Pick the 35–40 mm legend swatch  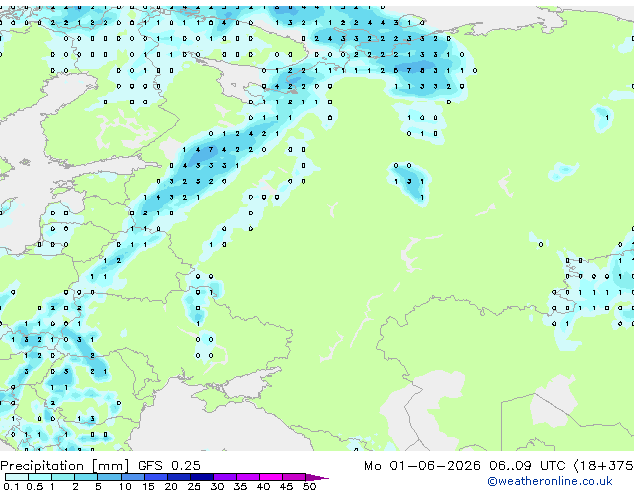pos(247,477)
